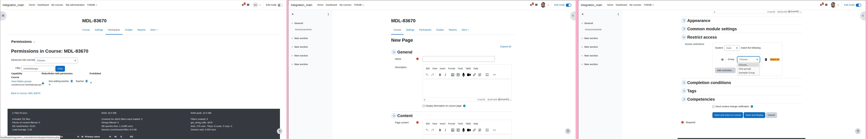
Task: Open the course index drawer in left window
Action: (3, 16)
